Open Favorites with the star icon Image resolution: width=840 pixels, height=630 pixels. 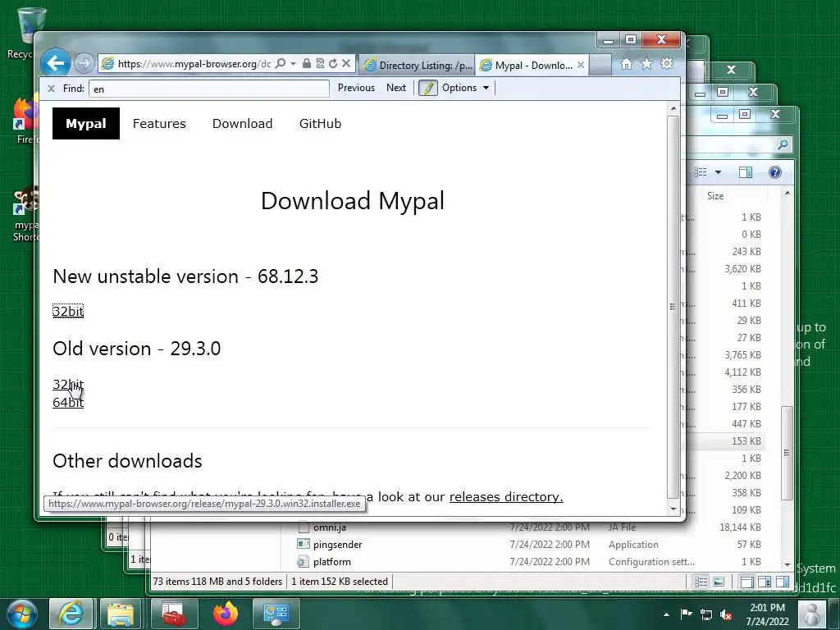click(646, 64)
